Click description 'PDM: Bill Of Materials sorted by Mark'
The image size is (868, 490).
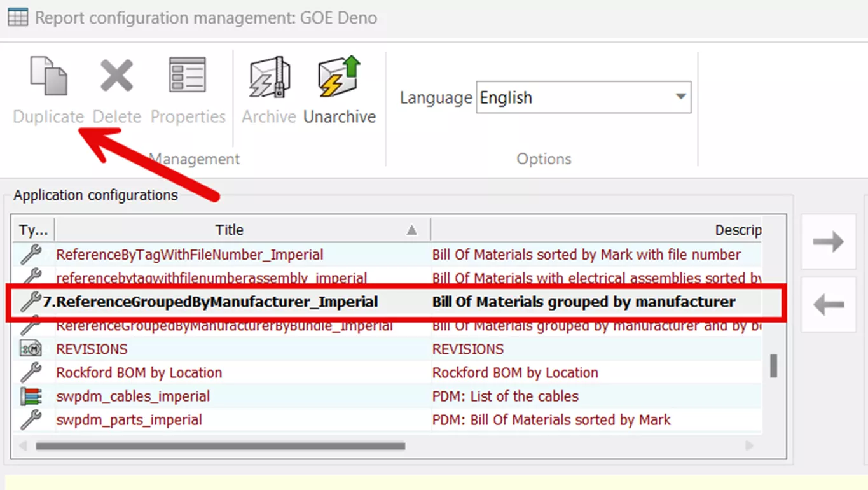[551, 420]
